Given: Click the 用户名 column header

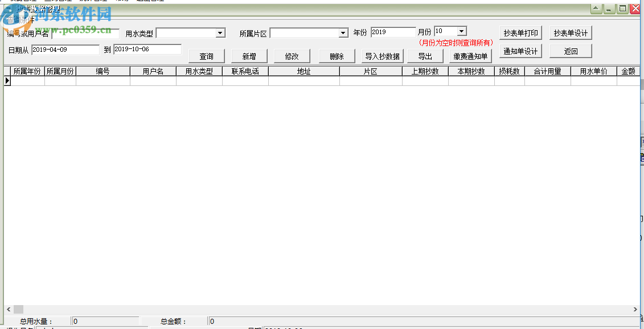Looking at the screenshot, I should [153, 71].
